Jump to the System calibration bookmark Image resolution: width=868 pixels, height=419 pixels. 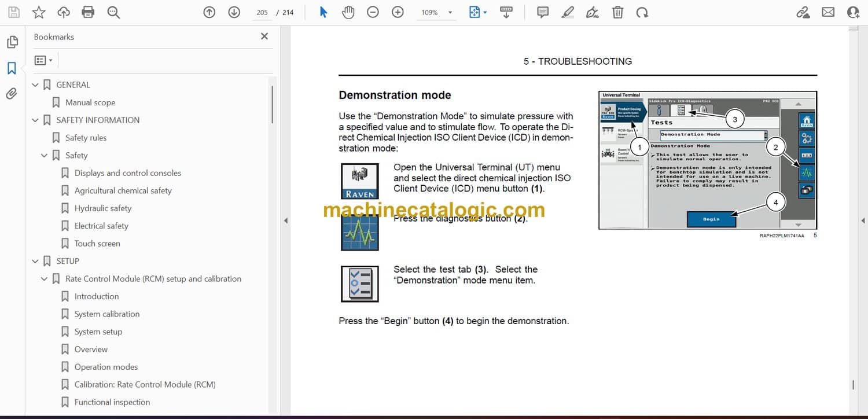106,314
